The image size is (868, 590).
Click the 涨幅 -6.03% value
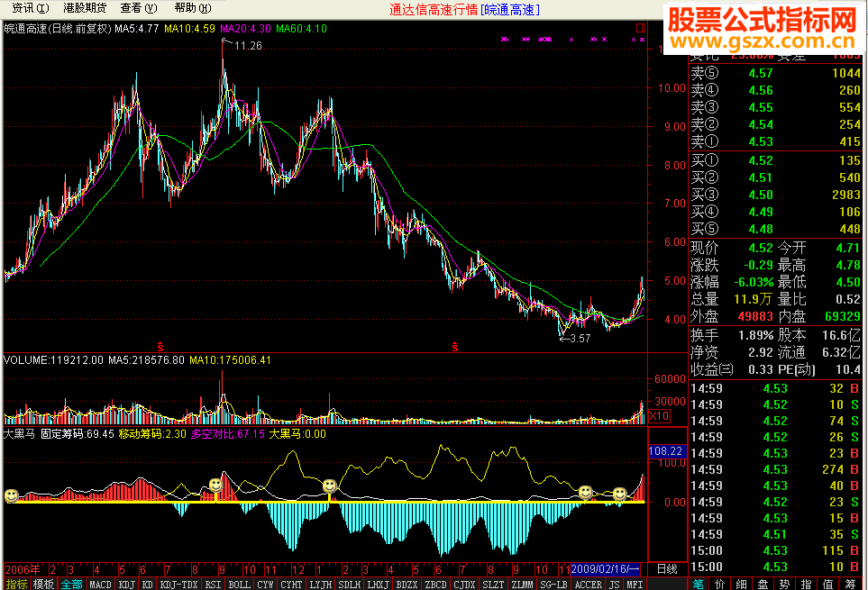(x=754, y=282)
